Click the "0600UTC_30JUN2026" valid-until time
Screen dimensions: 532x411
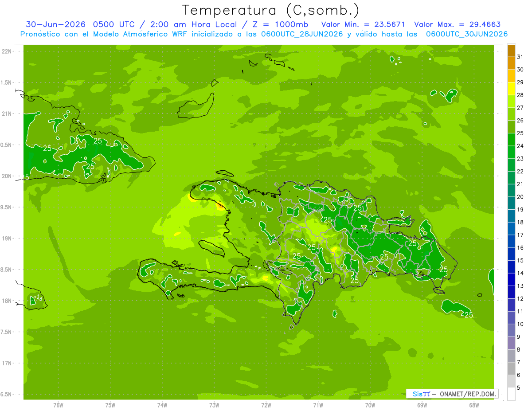[467, 34]
